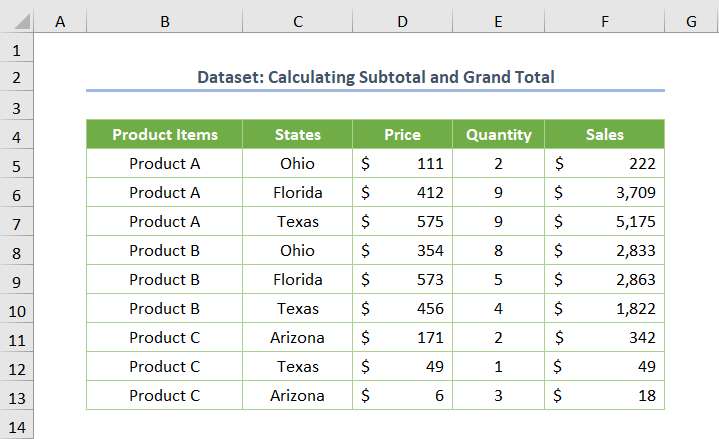The width and height of the screenshot is (719, 439).
Task: Select column F header
Action: point(605,21)
